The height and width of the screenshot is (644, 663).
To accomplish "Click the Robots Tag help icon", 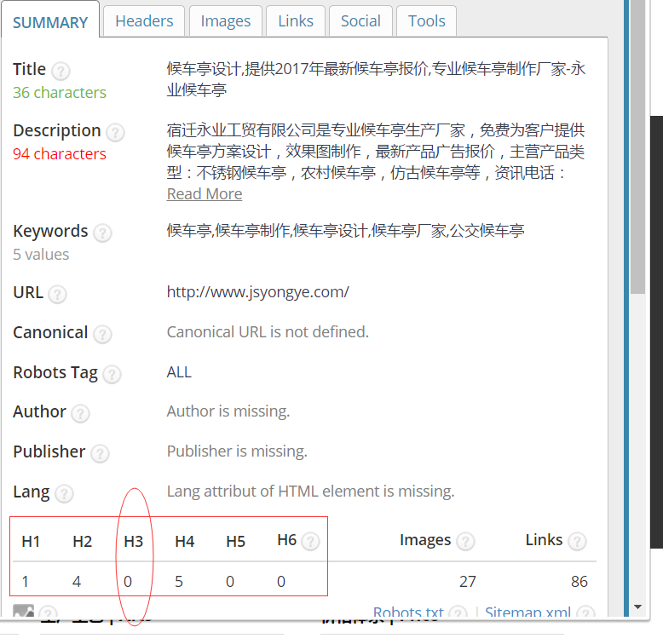I will point(112,375).
